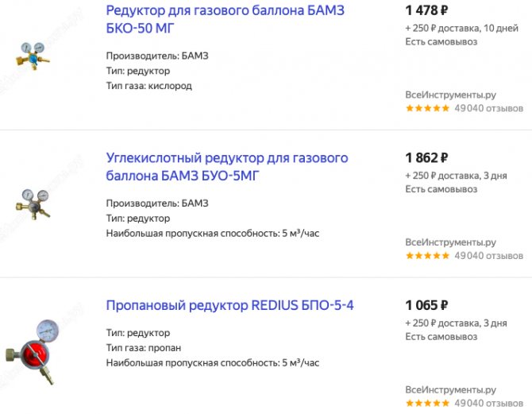Open the Пропановый редуктор REDIUS БПО-5-4 link
Viewport: 532px width, 414px height.
(x=229, y=305)
